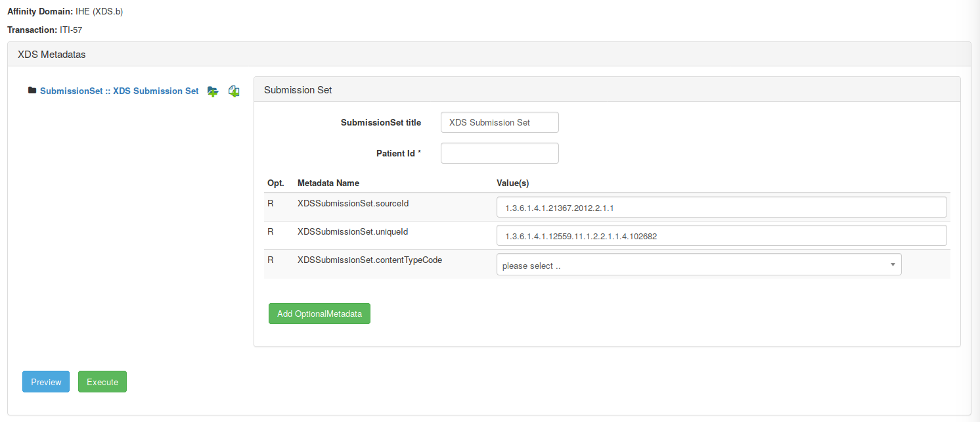
Task: Click the add folder icon beside SubmissionSet
Action: coord(212,91)
